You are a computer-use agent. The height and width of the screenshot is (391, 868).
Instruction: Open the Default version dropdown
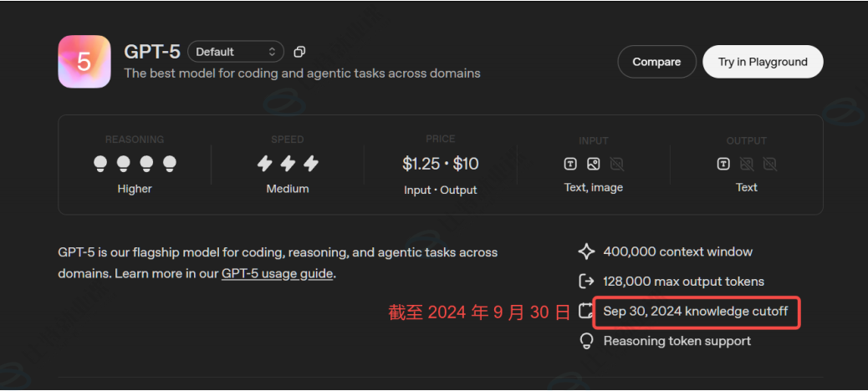pos(236,52)
